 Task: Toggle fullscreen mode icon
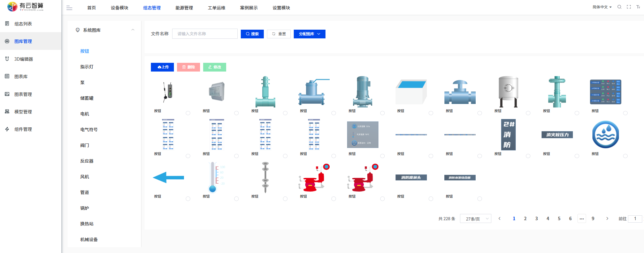coord(629,7)
